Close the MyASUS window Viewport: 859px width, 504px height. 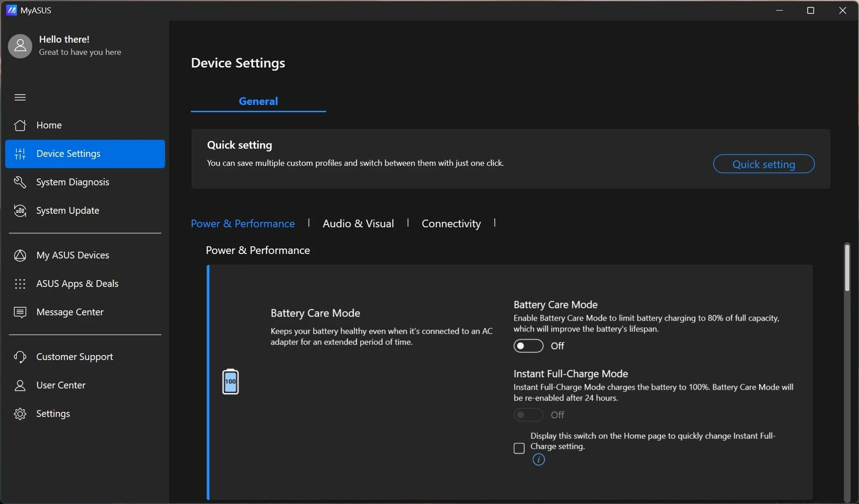point(842,10)
